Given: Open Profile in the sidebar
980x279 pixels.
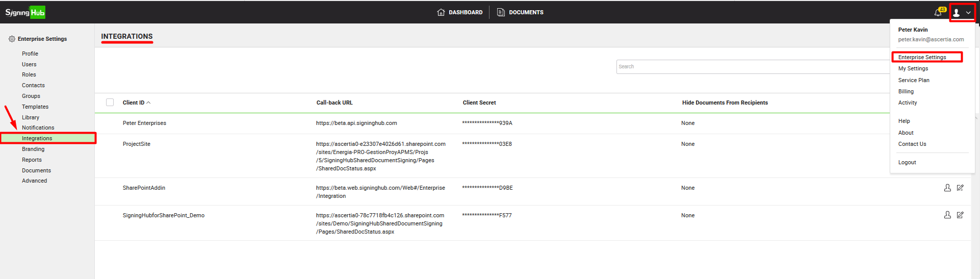Looking at the screenshot, I should point(30,54).
